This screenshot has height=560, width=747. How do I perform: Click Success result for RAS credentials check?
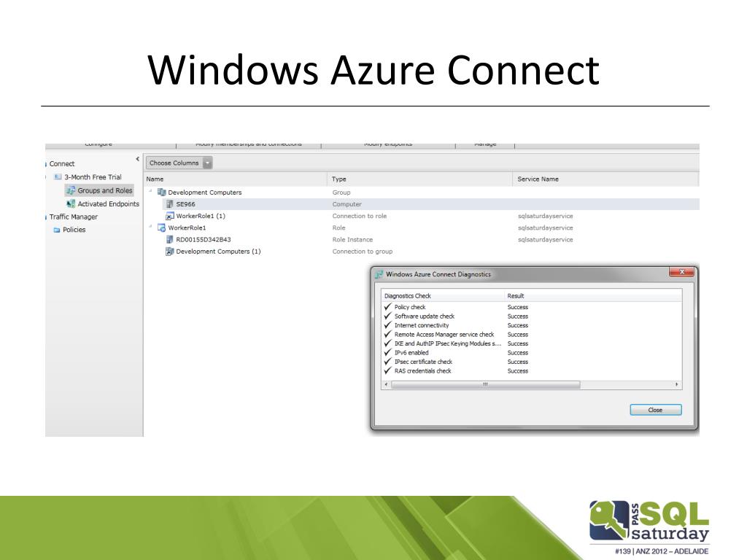pyautogui.click(x=518, y=371)
